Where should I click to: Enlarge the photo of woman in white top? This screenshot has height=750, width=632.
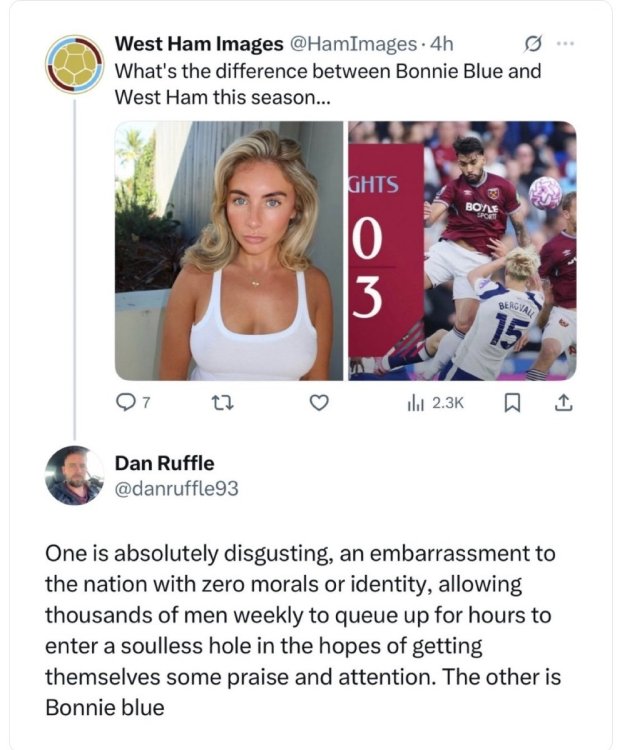coord(229,251)
